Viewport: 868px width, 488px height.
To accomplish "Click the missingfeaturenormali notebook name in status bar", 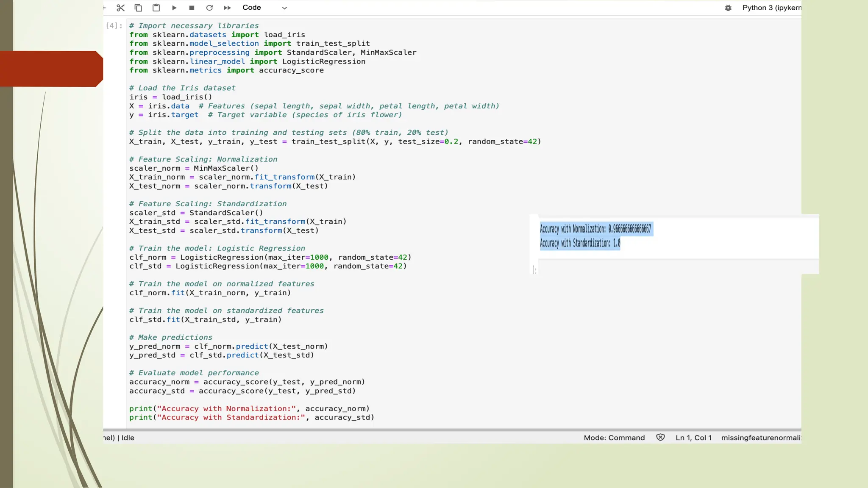I will (761, 438).
